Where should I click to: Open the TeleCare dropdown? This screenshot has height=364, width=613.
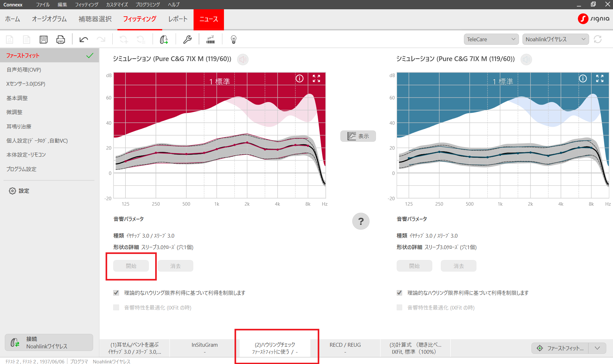click(x=491, y=39)
